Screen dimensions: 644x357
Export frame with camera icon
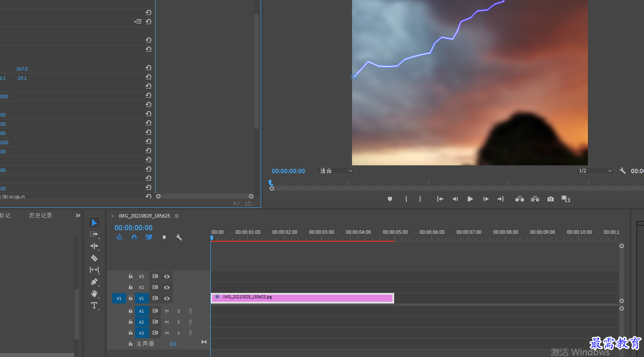[551, 199]
